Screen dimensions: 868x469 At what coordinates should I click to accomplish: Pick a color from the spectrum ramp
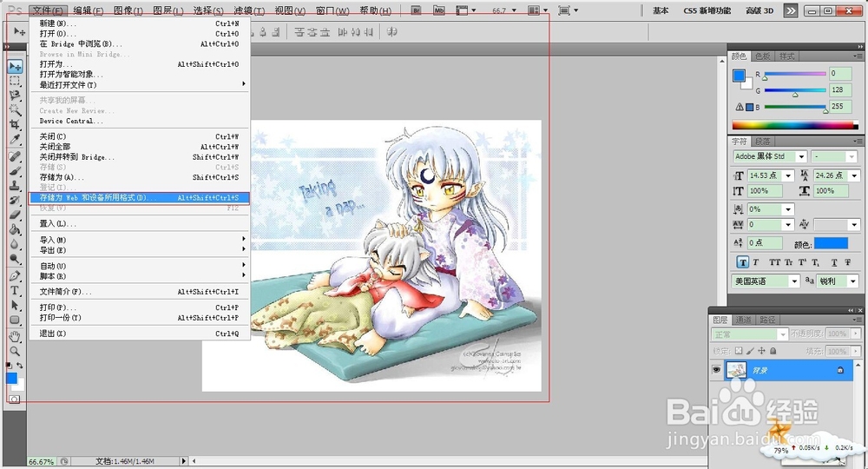(794, 125)
